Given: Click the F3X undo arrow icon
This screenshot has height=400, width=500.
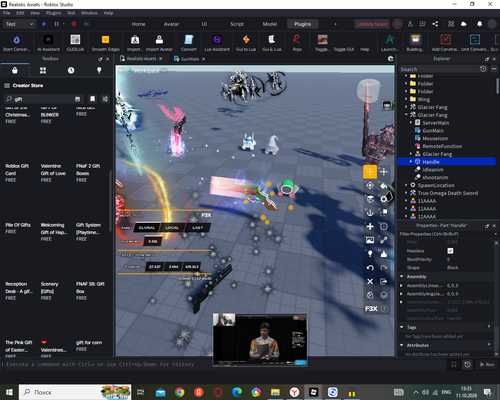Looking at the screenshot, I should point(370,268).
